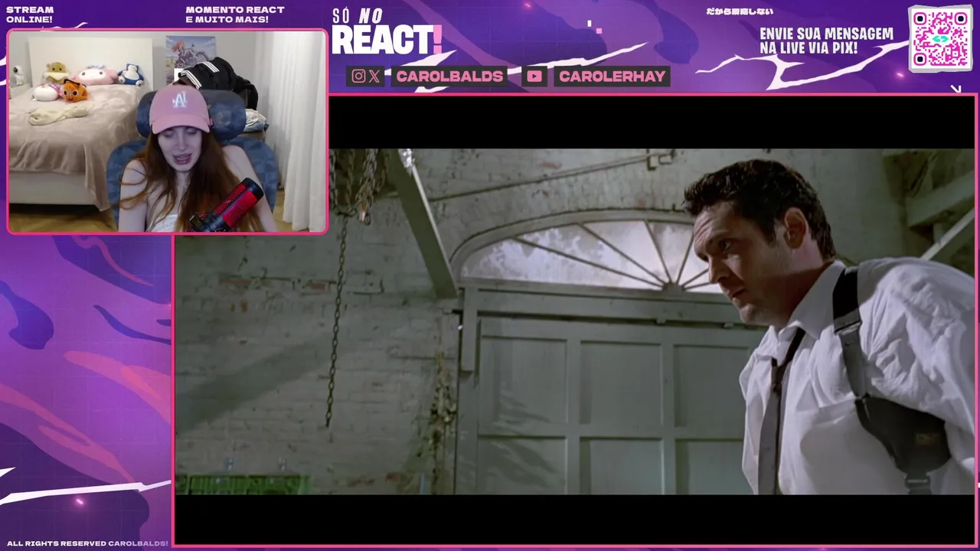Click the movie video being reacted to

(x=575, y=321)
